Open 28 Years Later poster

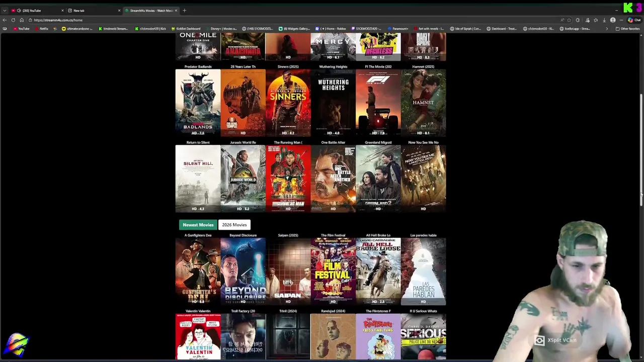[243, 103]
